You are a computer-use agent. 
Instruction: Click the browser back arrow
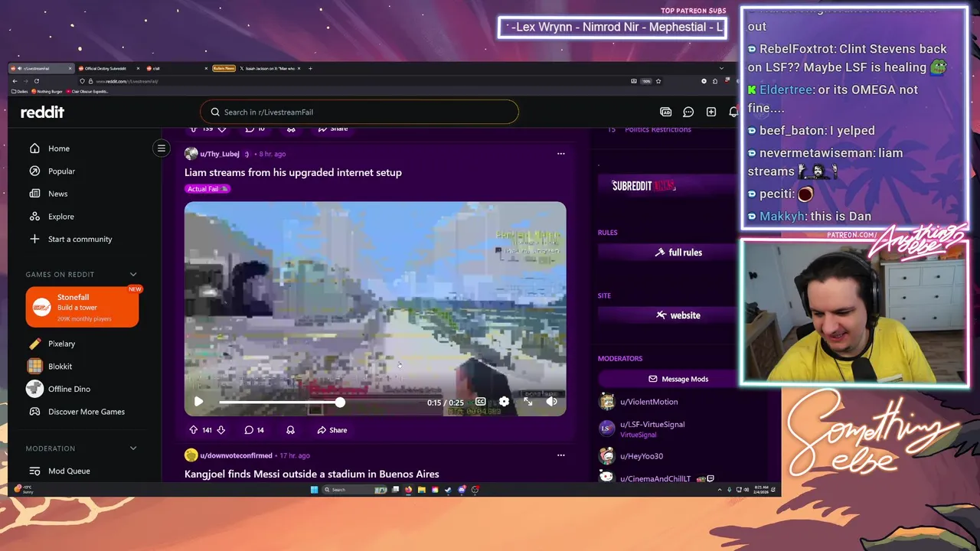click(15, 81)
